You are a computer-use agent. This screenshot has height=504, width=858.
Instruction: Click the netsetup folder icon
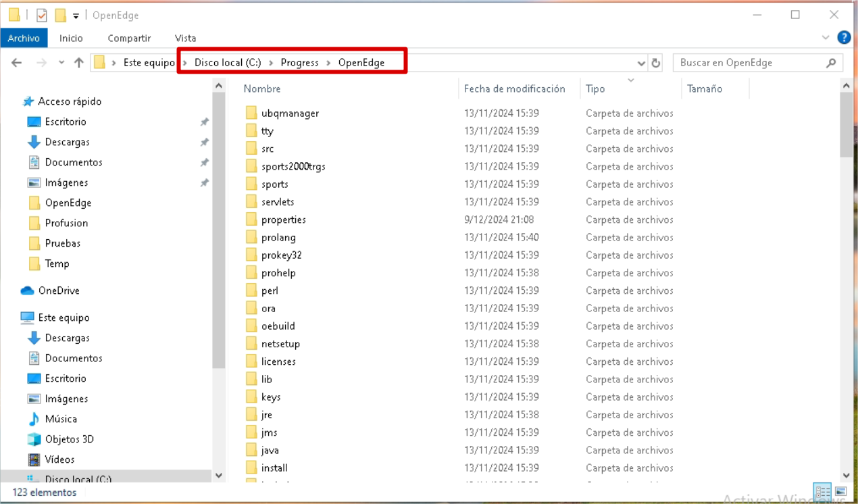(251, 344)
